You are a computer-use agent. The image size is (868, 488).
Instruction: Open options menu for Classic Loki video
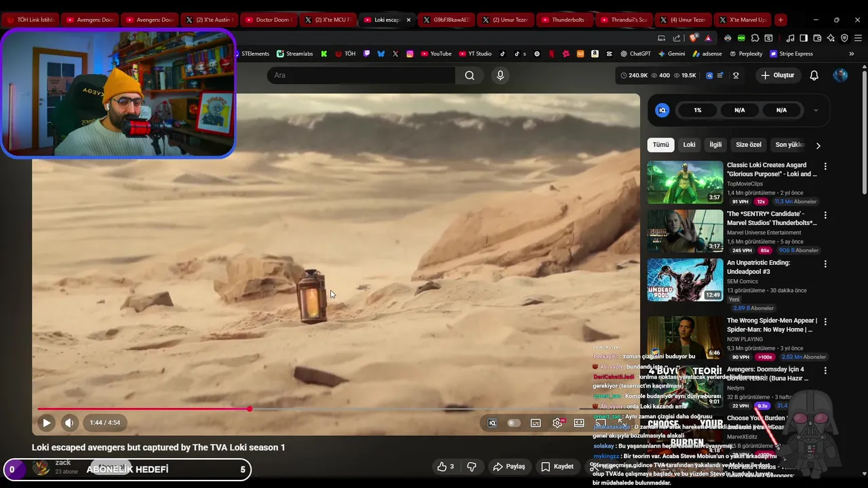(x=825, y=167)
